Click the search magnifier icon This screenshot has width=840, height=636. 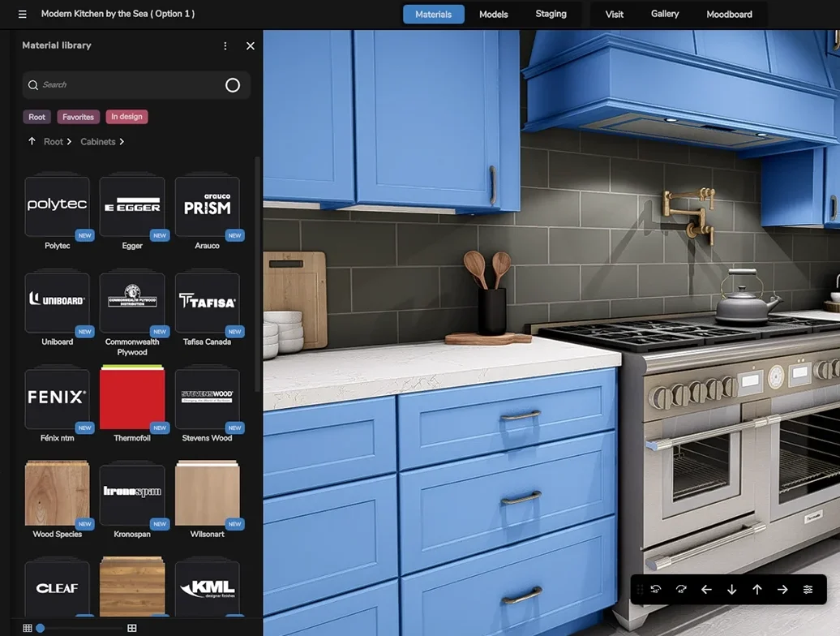33,85
